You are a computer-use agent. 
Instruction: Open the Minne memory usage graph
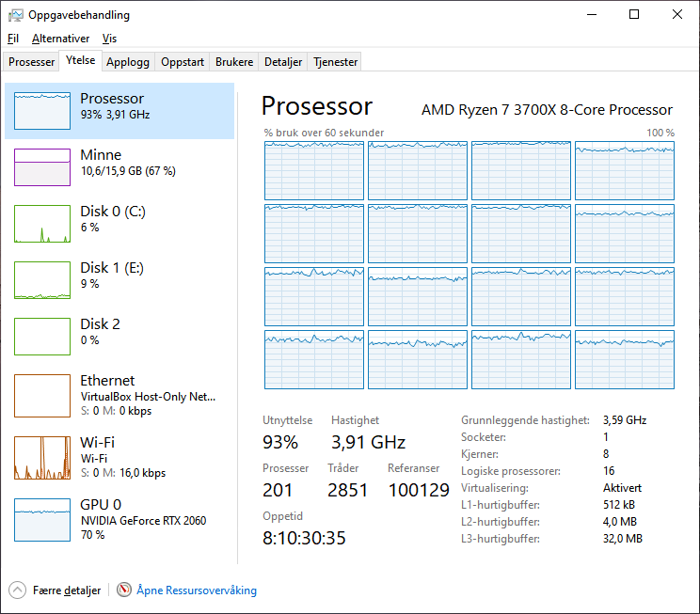coord(42,167)
